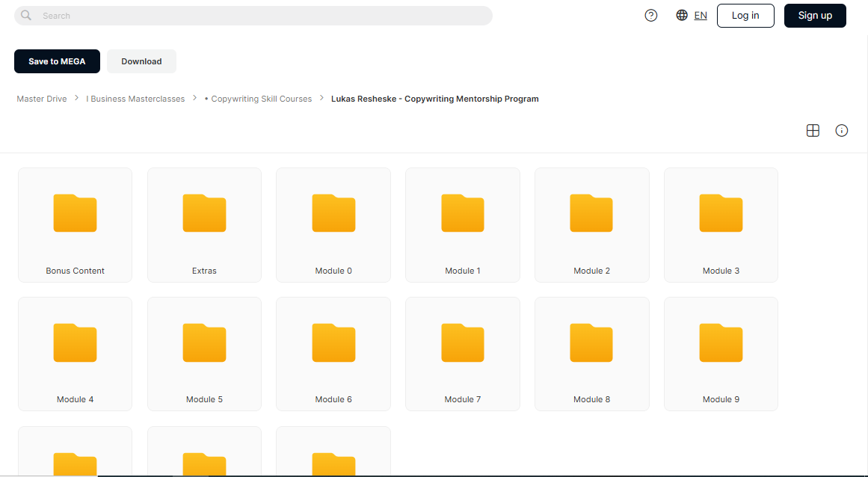The image size is (868, 477).
Task: Open the Module 9 folder icon
Action: (721, 342)
